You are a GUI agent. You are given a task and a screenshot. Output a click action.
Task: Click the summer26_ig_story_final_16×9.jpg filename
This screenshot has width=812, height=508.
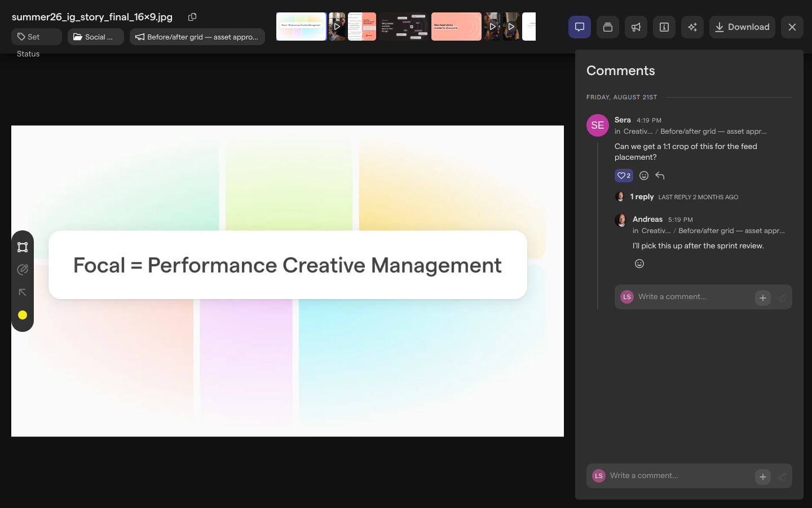tap(92, 17)
